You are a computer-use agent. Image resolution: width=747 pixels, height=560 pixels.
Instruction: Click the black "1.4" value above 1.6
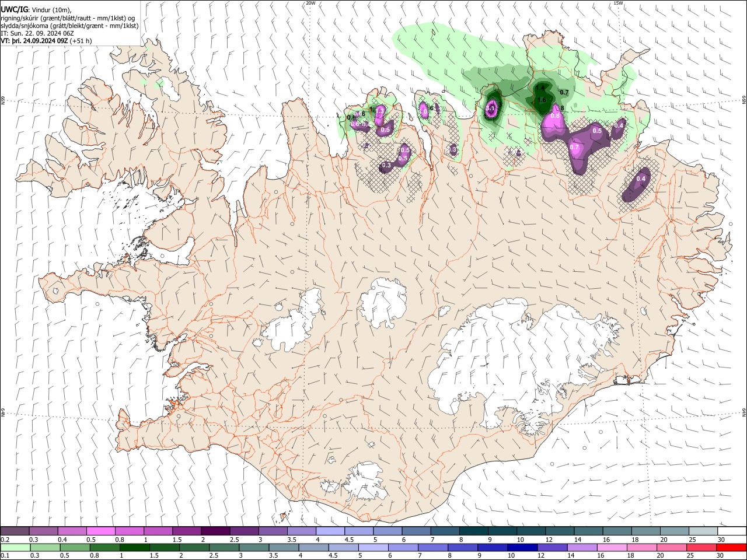540,88
